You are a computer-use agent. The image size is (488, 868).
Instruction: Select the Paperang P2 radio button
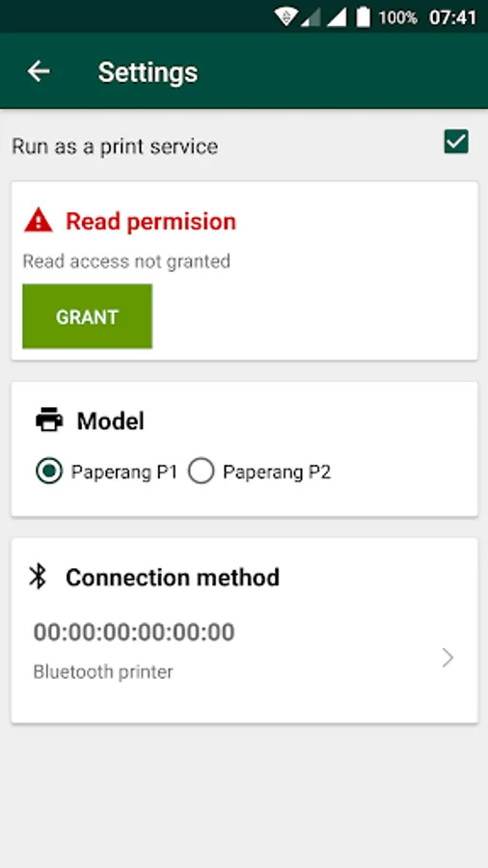coord(201,472)
